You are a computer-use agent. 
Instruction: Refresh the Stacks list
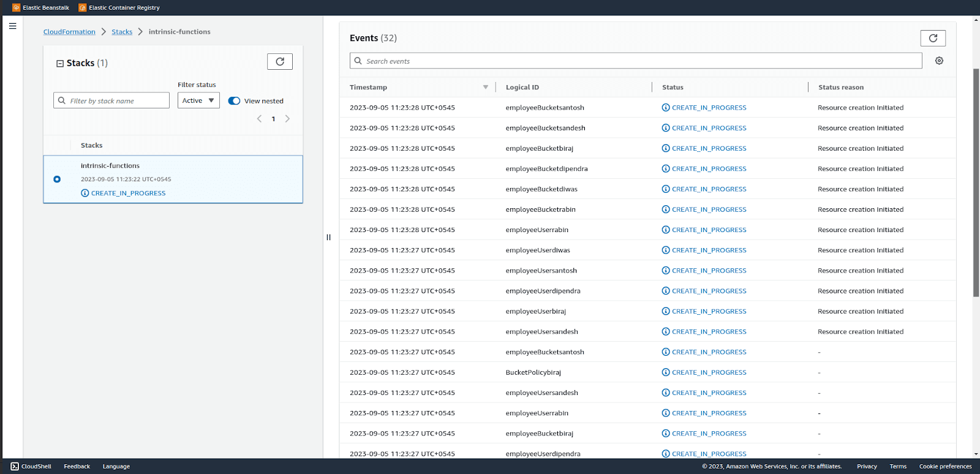pos(280,61)
